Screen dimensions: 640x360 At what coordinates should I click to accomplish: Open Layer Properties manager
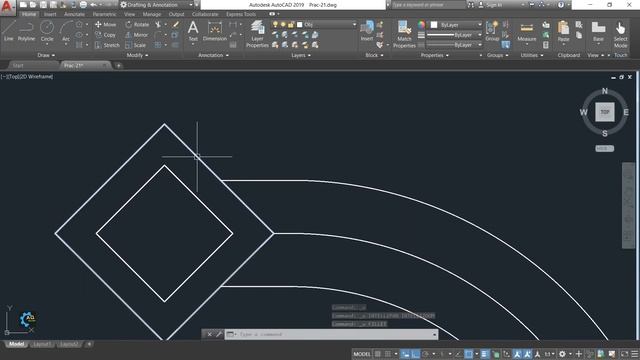[x=257, y=34]
